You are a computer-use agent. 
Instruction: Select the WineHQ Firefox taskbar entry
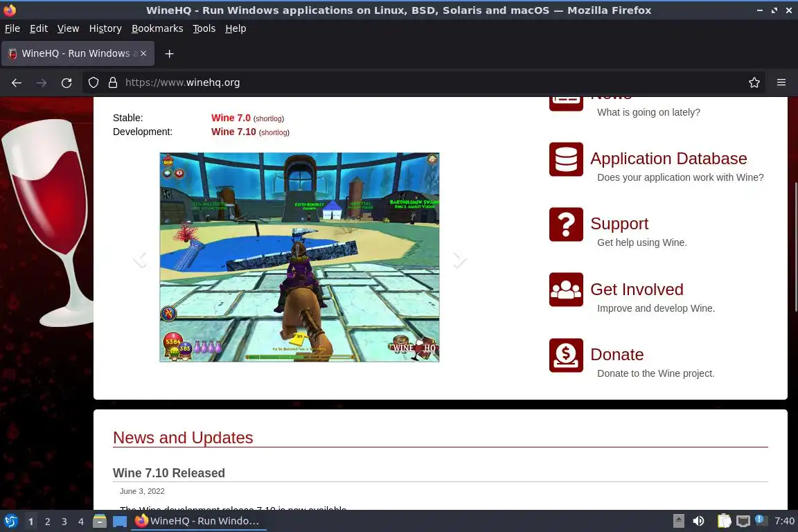point(199,521)
